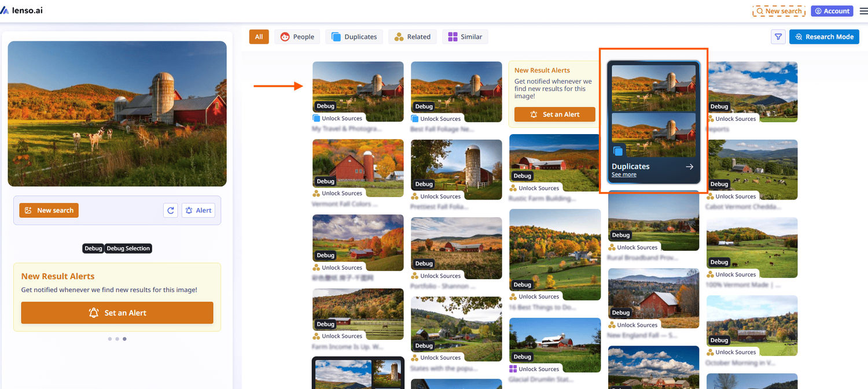Click the lenso.ai logo
Screen dimensions: 868x389
(21, 10)
